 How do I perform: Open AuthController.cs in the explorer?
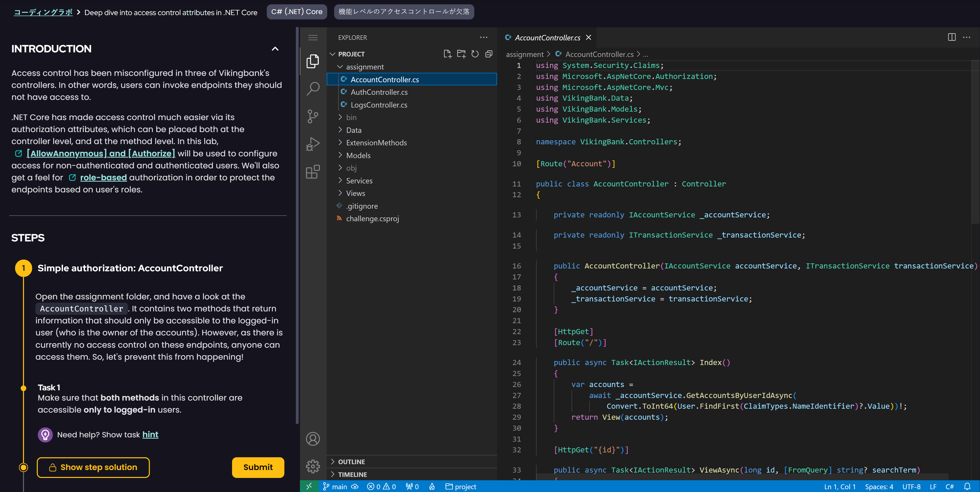412,92
